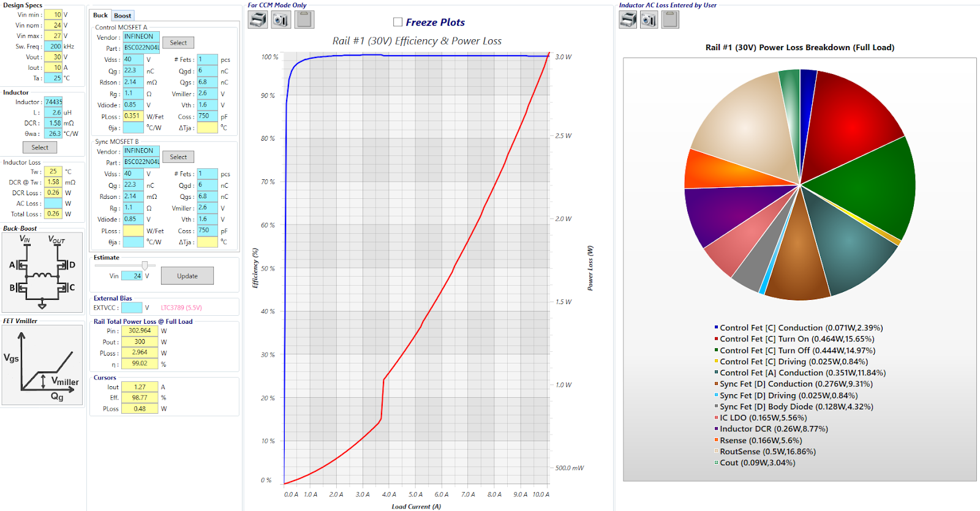The width and height of the screenshot is (980, 511).
Task: Click legend entry RoutSense (0.5W,16.86%)
Action: (x=764, y=452)
